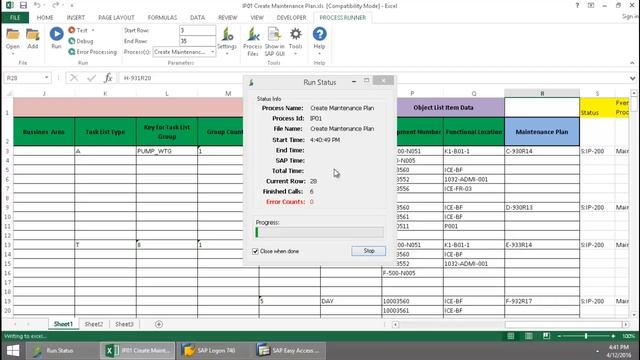Open the Process Files tool

253,41
